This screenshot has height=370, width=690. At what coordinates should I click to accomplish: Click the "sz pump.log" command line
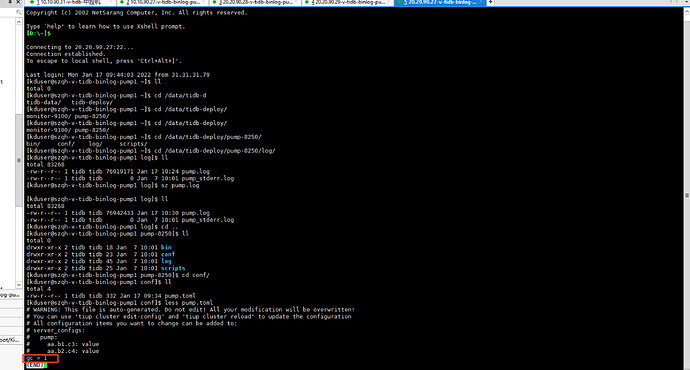coord(113,185)
